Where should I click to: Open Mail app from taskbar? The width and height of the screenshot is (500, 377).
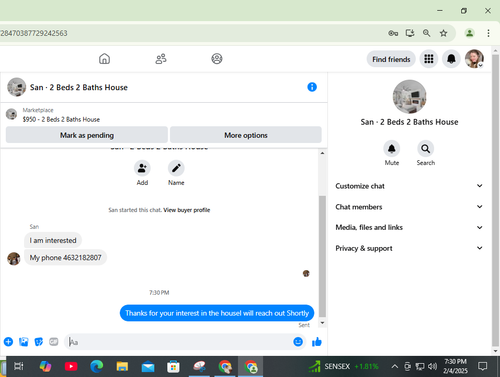tap(148, 367)
